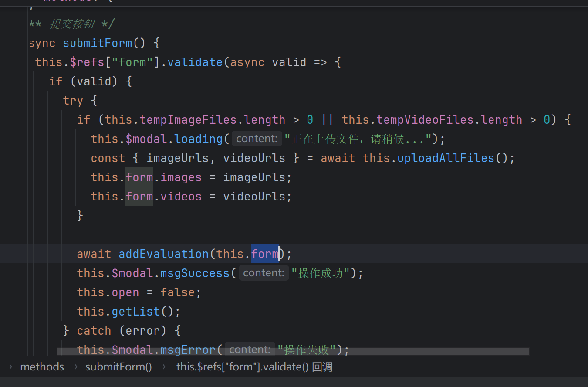Click content: hint on the loading line
This screenshot has width=588, height=387.
click(x=257, y=139)
